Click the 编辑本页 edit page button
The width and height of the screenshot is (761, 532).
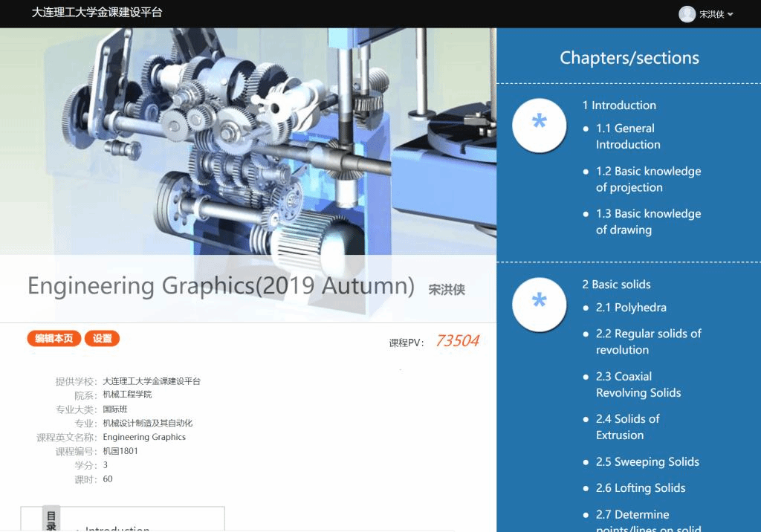[54, 339]
